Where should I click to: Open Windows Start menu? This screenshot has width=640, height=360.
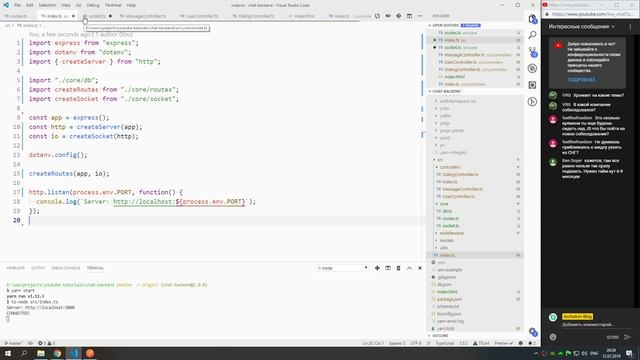8,353
